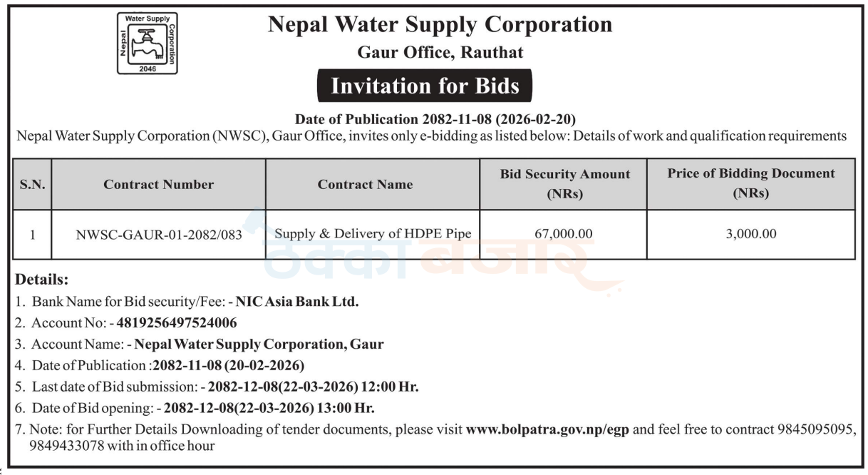Viewport: 868px width, 475px height.
Task: Click the S.N. column header
Action: click(x=32, y=185)
